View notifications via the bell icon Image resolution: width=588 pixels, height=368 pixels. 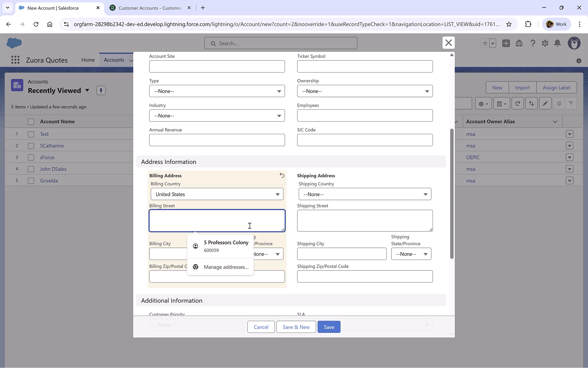point(558,43)
